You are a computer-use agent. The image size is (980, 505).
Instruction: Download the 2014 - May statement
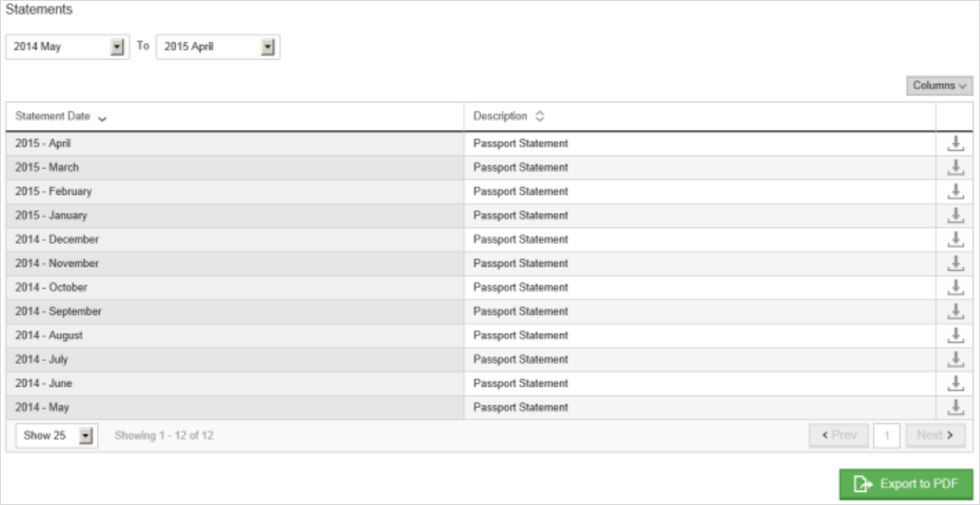tap(954, 407)
